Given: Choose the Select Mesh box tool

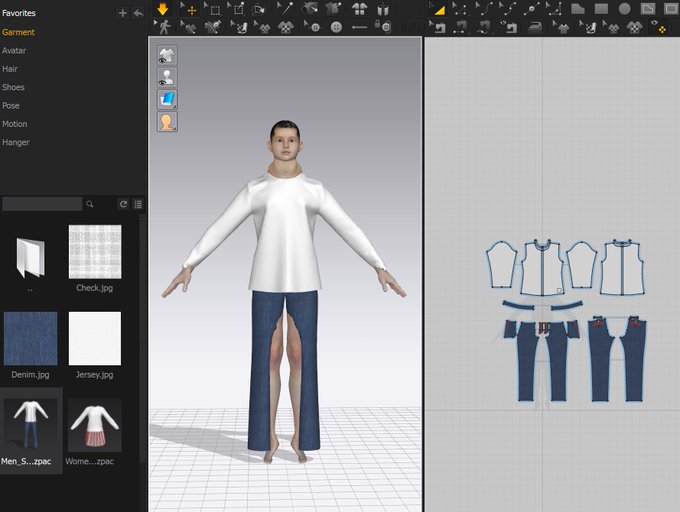Looking at the screenshot, I should click(x=212, y=9).
